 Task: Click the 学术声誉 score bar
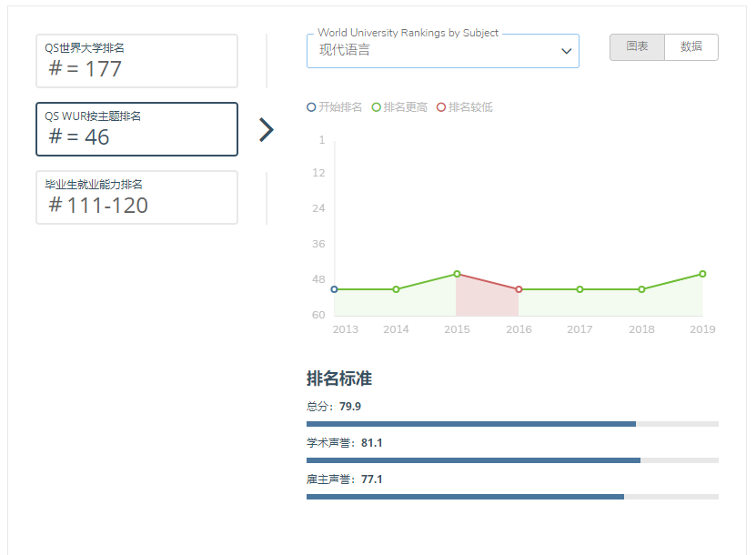tap(512, 460)
